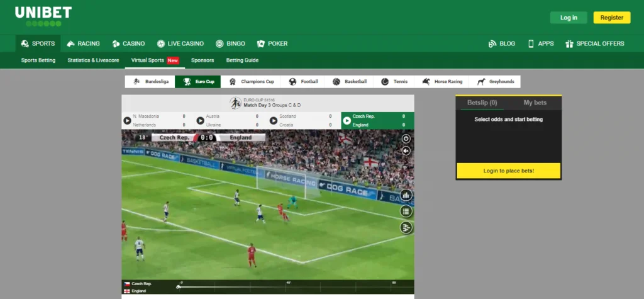Go to Sports Betting

pos(38,60)
